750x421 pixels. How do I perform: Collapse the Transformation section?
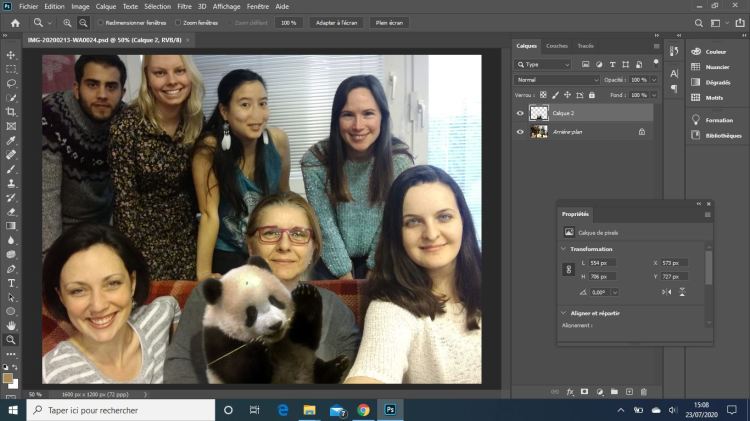coord(563,249)
